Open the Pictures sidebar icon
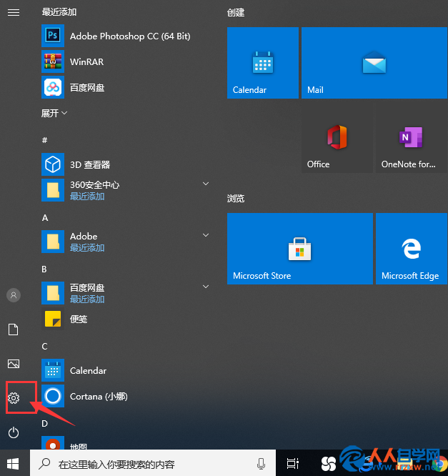This screenshot has height=476, width=448. (x=14, y=364)
